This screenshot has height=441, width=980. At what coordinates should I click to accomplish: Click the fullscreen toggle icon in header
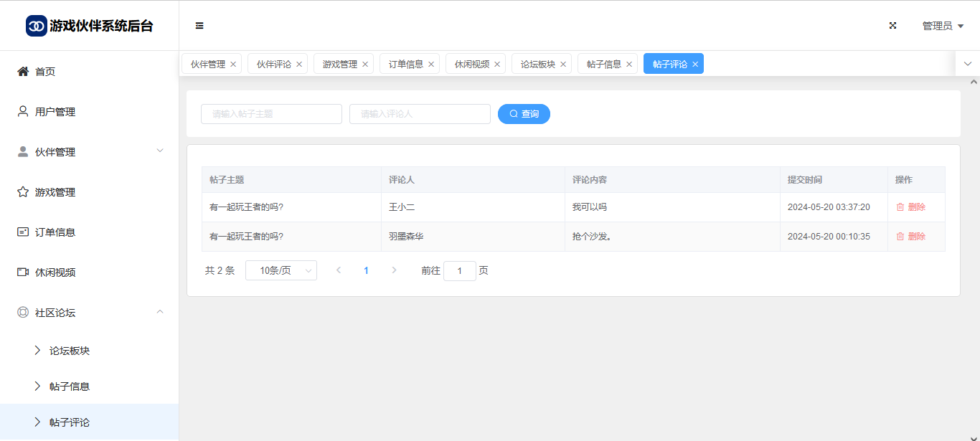pyautogui.click(x=893, y=26)
